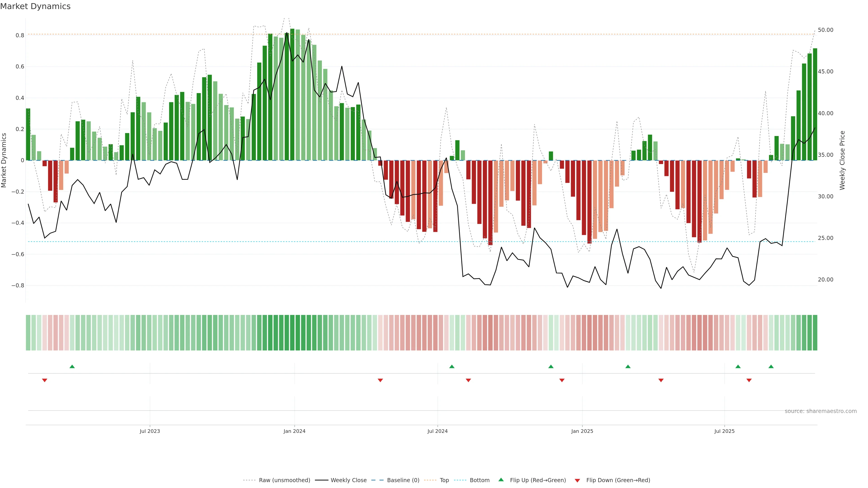Click the Weekly Close Price axis title
868x488 pixels.
click(842, 160)
